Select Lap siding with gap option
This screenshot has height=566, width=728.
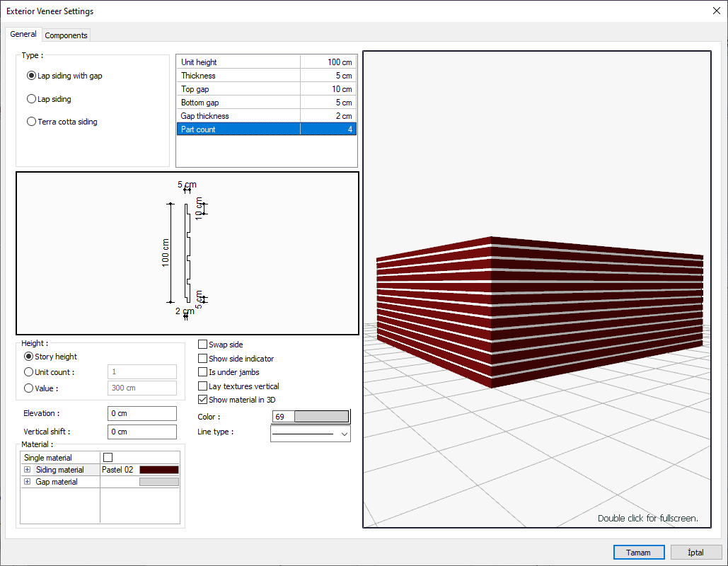(31, 76)
